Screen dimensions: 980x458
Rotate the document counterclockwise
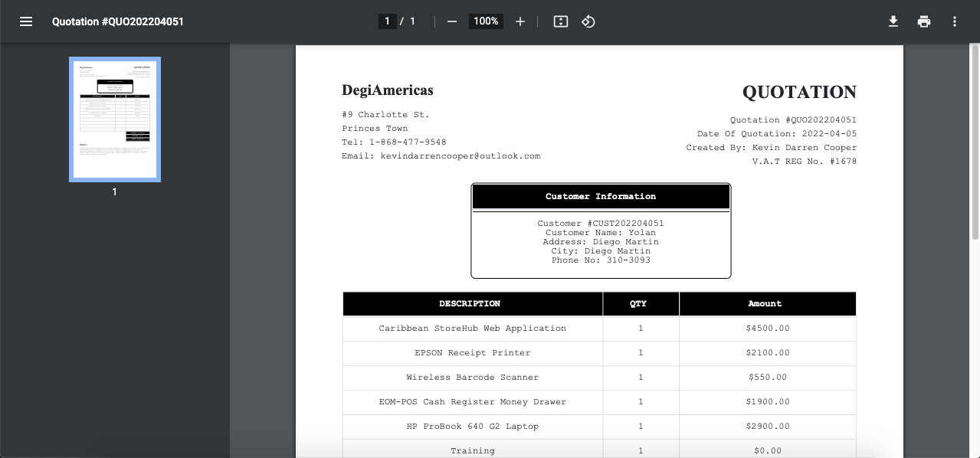(x=588, y=21)
